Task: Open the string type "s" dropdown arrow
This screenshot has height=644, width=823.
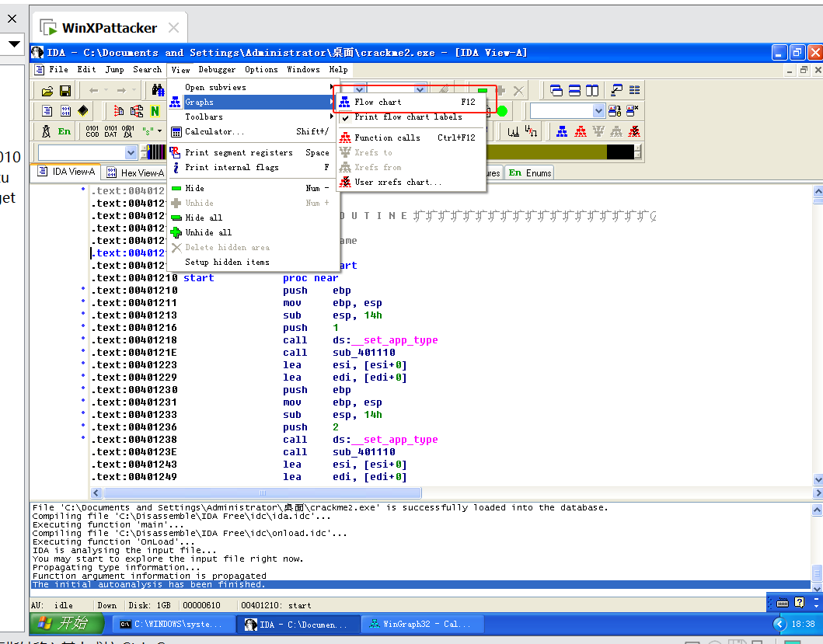Action: 159,131
